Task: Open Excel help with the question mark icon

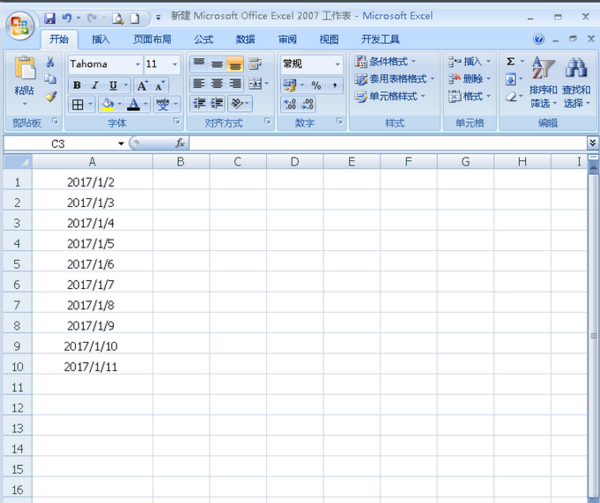Action: [x=538, y=39]
